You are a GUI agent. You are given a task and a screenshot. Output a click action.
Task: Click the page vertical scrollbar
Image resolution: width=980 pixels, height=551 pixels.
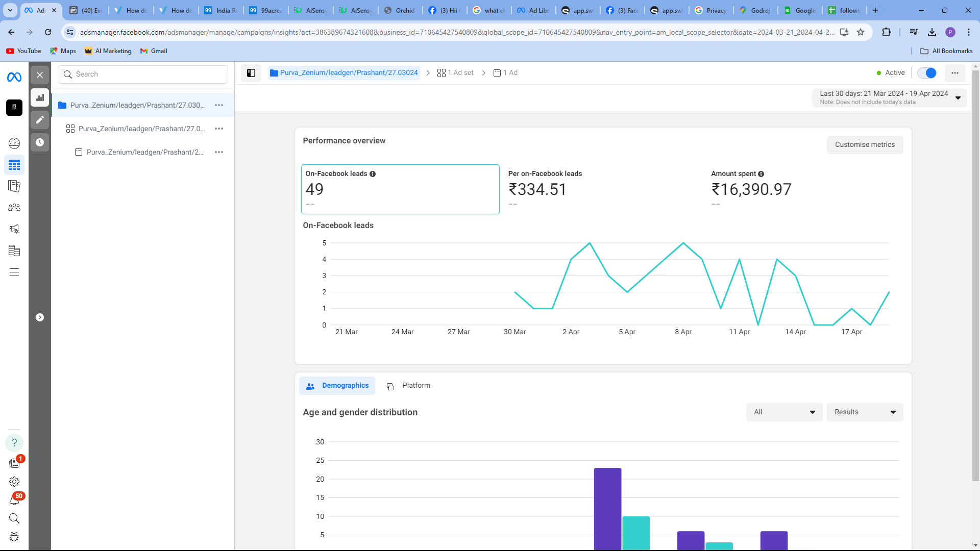click(975, 275)
